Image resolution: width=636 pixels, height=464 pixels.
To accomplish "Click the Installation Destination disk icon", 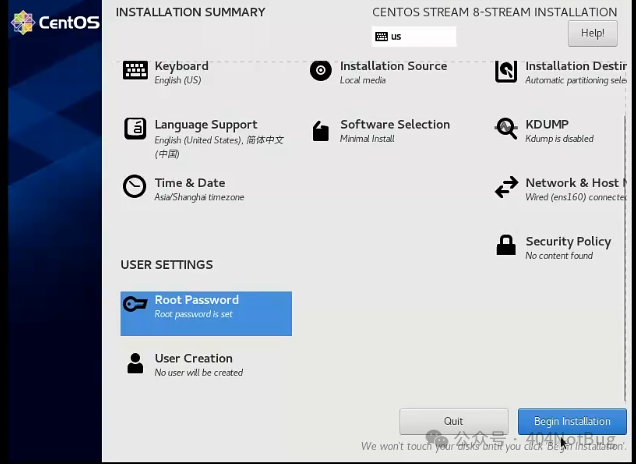I will (507, 71).
